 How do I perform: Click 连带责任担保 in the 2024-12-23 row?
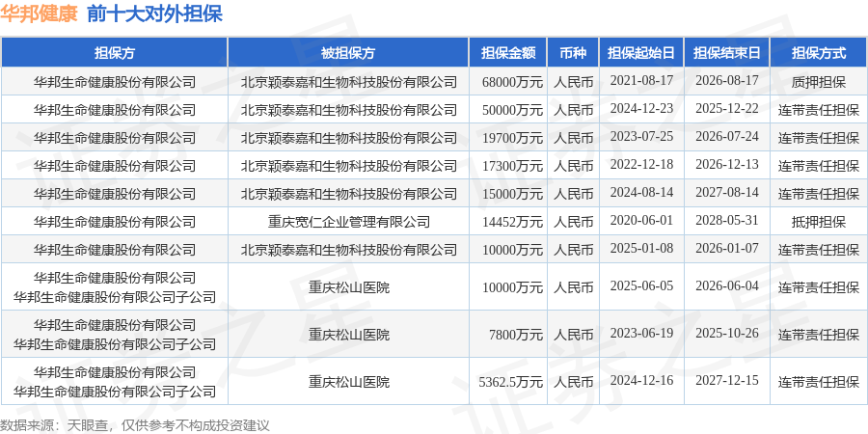tap(819, 110)
